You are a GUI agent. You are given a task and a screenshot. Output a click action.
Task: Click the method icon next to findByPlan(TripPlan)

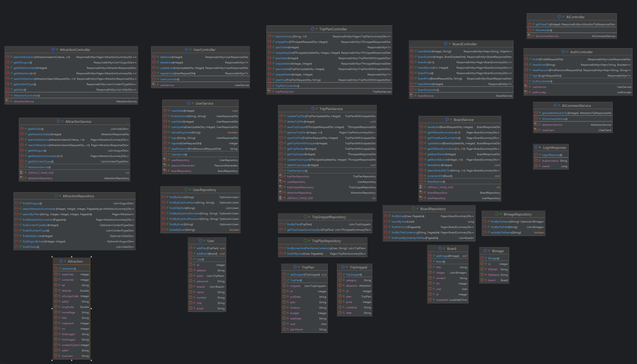(281, 224)
